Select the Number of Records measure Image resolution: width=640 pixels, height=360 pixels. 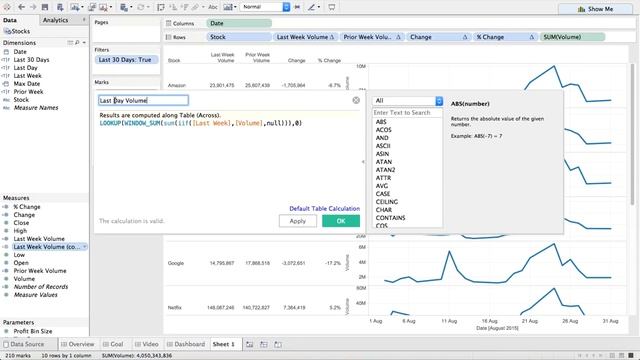point(41,287)
